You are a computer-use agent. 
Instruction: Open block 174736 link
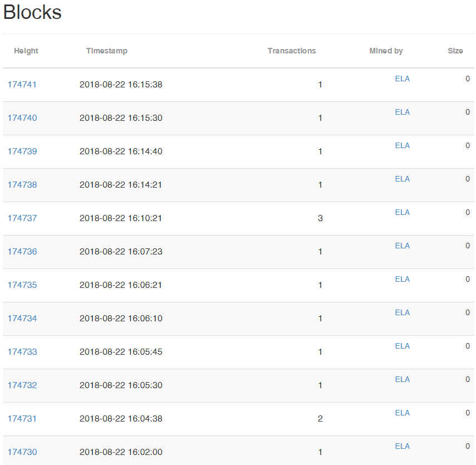(x=22, y=252)
